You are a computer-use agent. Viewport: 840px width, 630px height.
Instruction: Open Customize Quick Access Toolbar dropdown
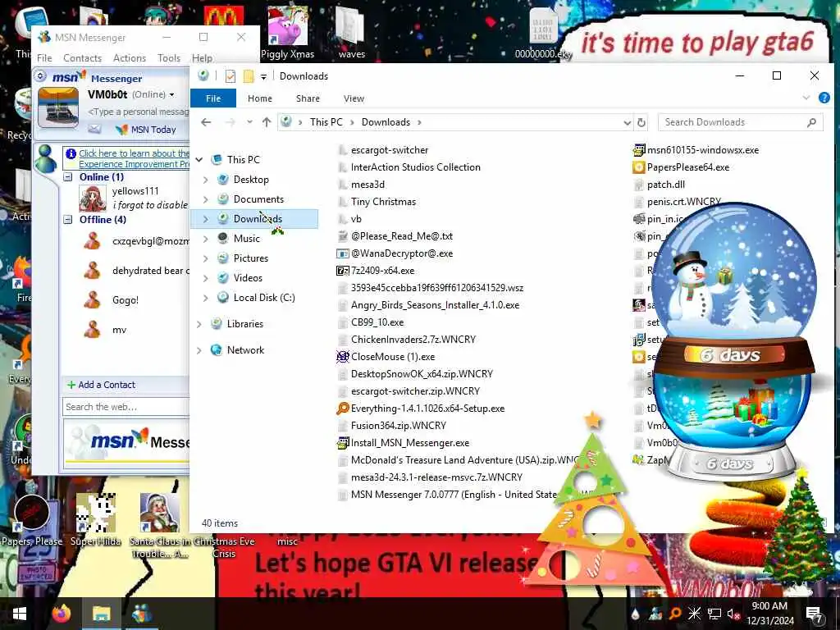263,76
